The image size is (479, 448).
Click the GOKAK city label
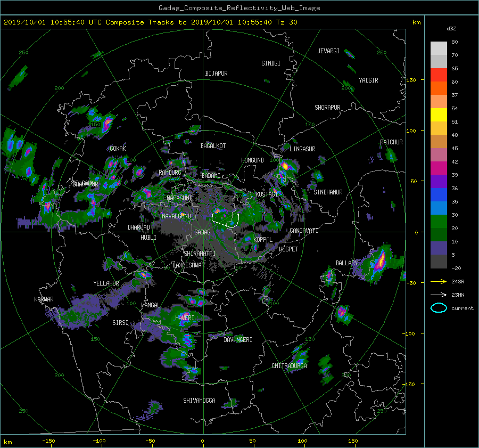point(118,148)
